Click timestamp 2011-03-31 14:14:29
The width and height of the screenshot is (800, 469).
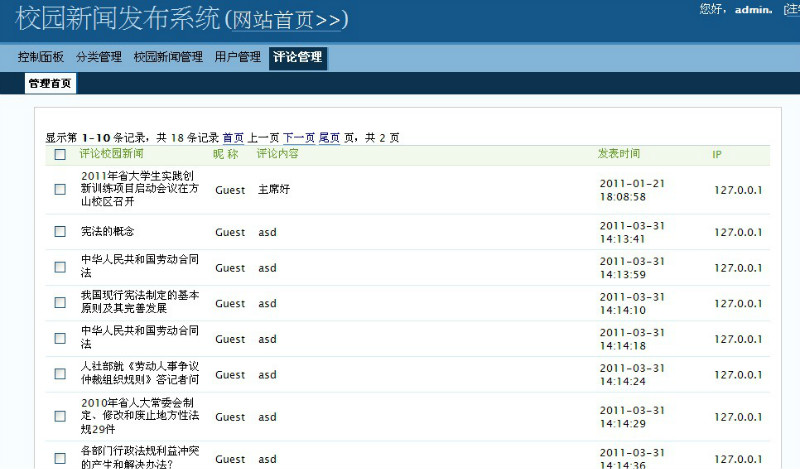tap(632, 417)
